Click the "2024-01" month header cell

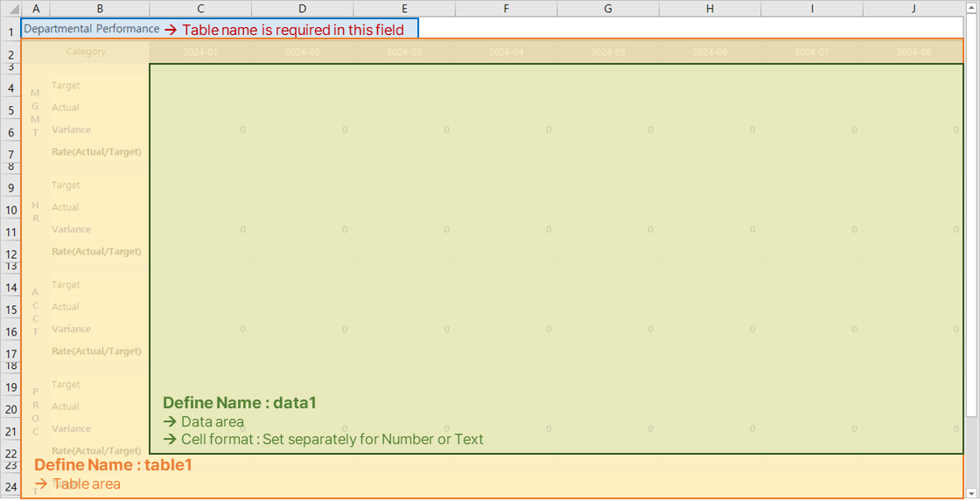[200, 52]
